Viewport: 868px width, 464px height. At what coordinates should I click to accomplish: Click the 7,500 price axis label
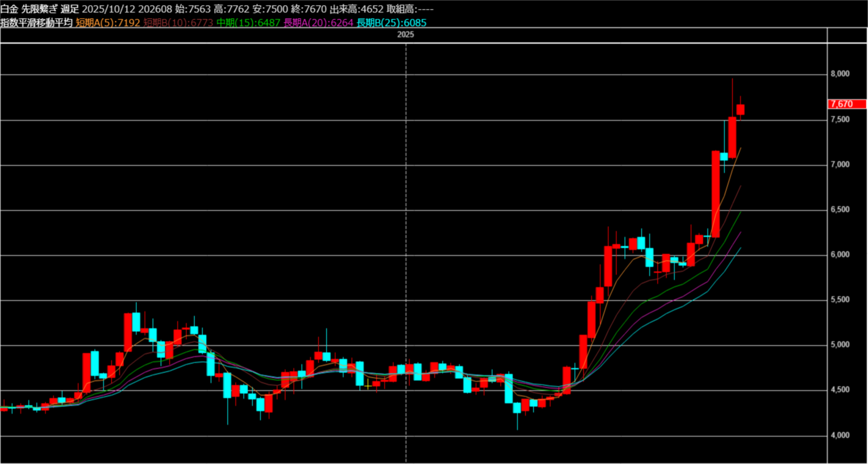pos(840,120)
